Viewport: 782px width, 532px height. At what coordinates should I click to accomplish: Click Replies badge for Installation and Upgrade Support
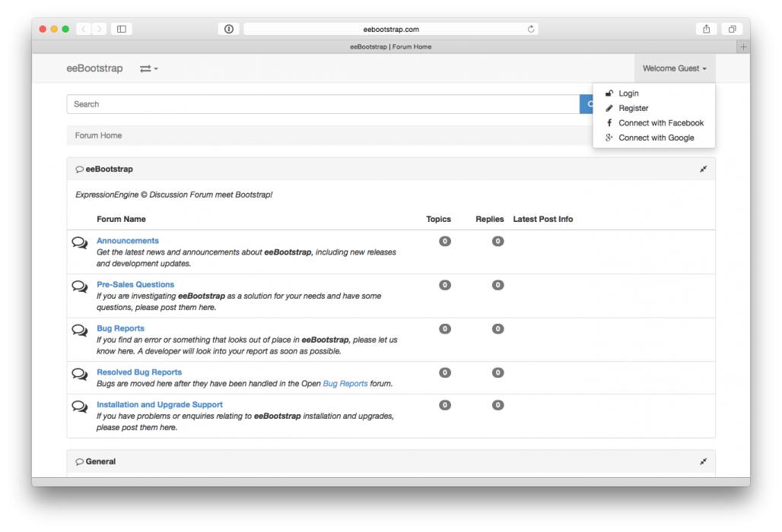tap(497, 405)
